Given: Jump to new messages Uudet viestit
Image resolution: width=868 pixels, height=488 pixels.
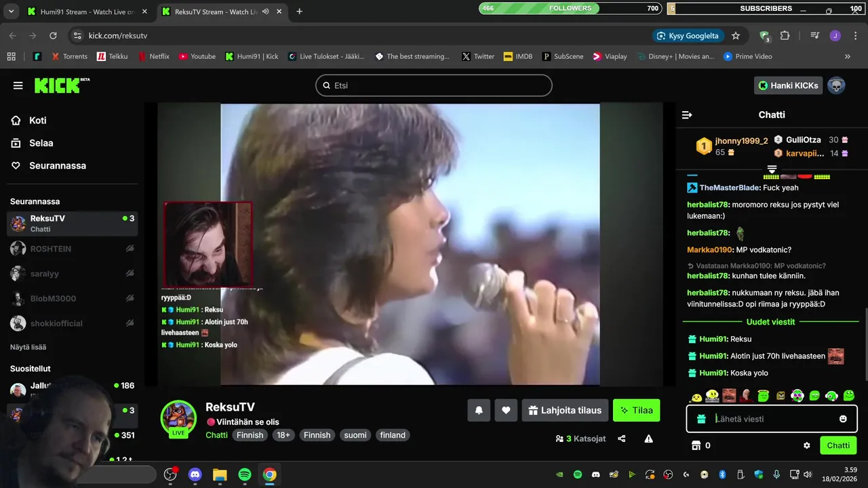Looking at the screenshot, I should pos(770,322).
